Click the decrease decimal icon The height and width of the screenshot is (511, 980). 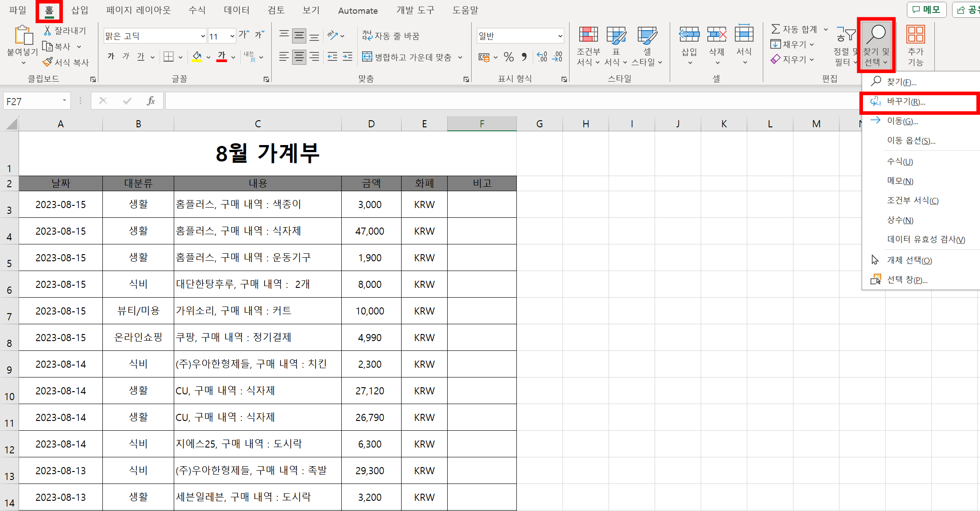557,57
